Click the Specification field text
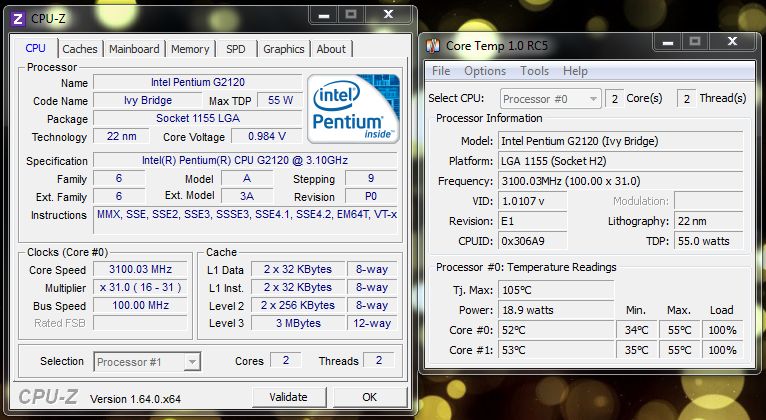766x420 pixels. pos(245,160)
